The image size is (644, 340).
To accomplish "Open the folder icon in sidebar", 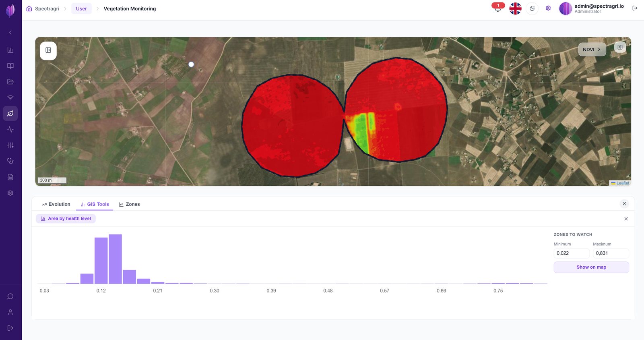I will (x=10, y=82).
